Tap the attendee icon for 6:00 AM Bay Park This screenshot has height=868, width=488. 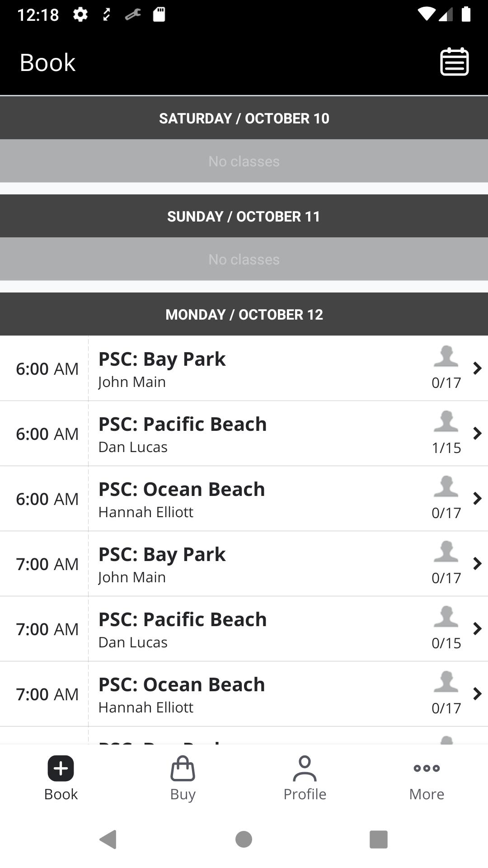point(446,356)
